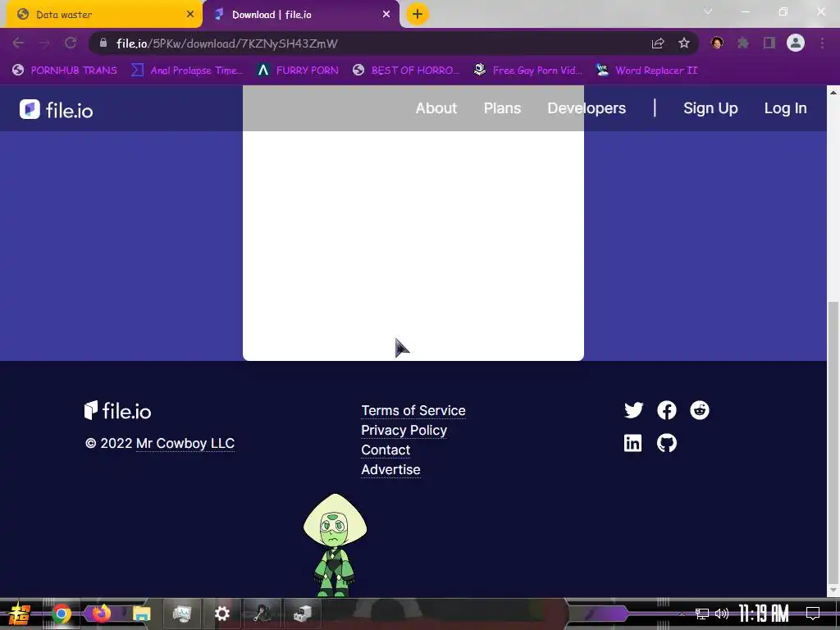Open the Privacy Policy link
The width and height of the screenshot is (840, 630).
(x=404, y=430)
